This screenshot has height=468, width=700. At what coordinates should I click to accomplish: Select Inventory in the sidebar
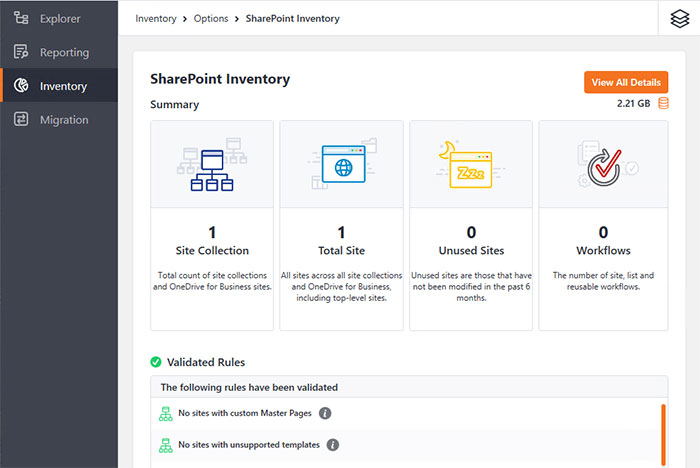pos(59,85)
